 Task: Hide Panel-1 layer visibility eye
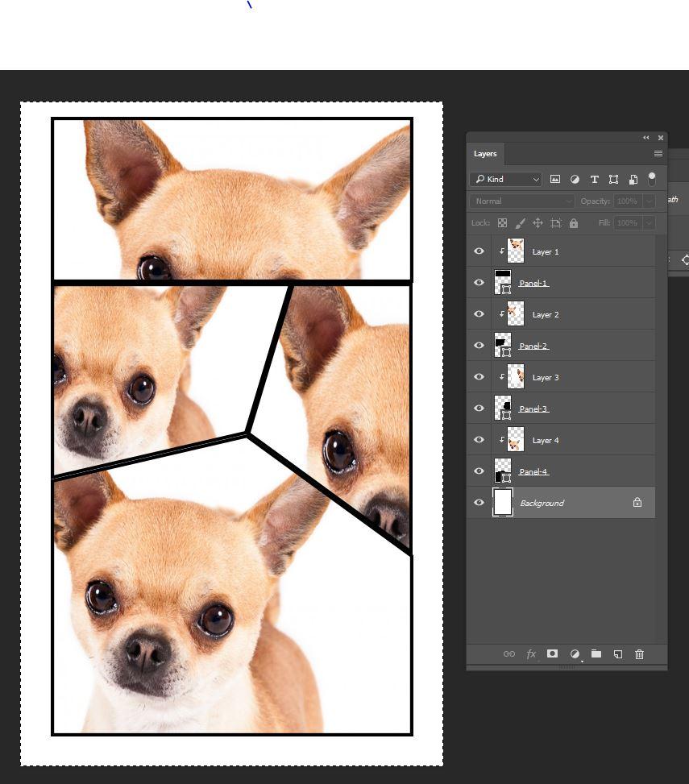pyautogui.click(x=479, y=283)
